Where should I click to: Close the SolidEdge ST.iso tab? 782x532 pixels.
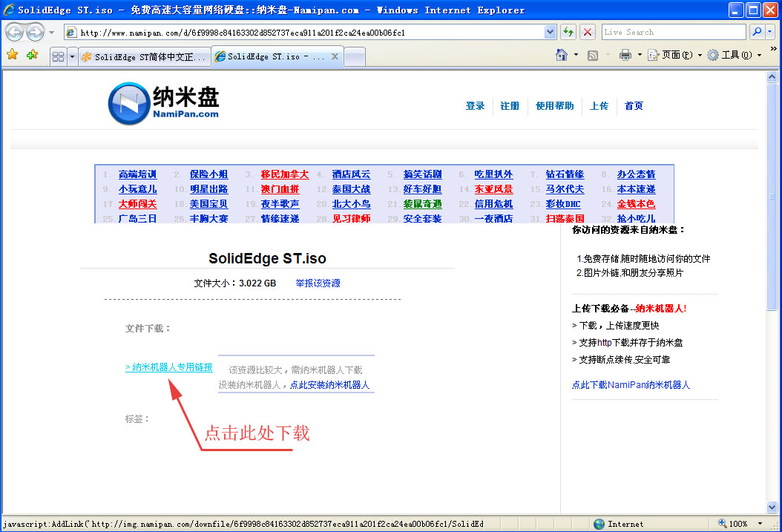(335, 56)
